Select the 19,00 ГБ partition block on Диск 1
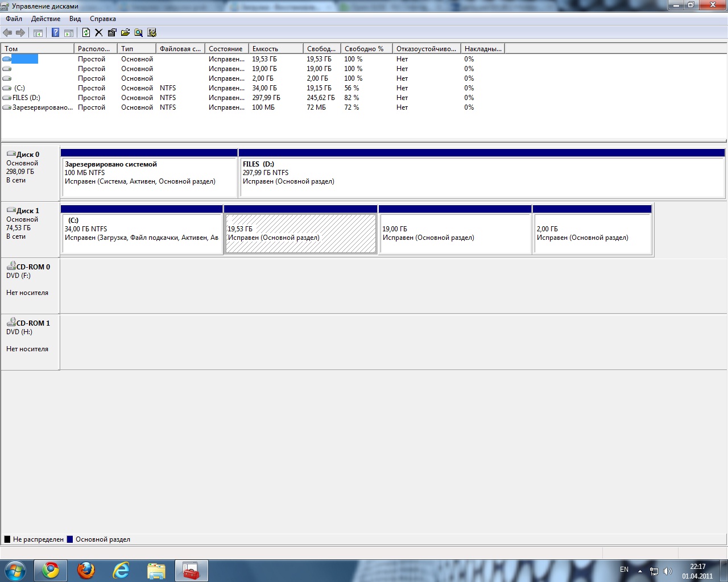This screenshot has width=728, height=582. point(455,230)
